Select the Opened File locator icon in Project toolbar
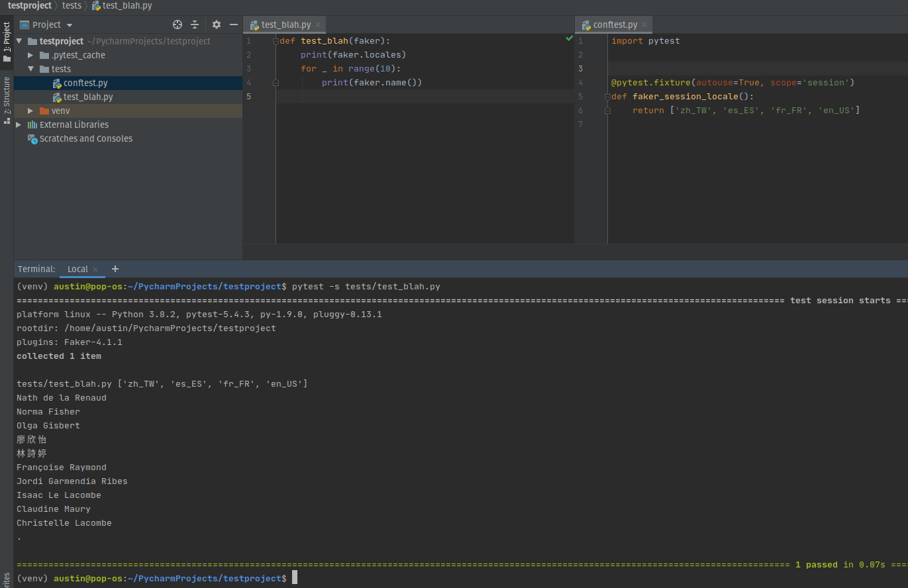Viewport: 908px width, 588px height. click(177, 24)
